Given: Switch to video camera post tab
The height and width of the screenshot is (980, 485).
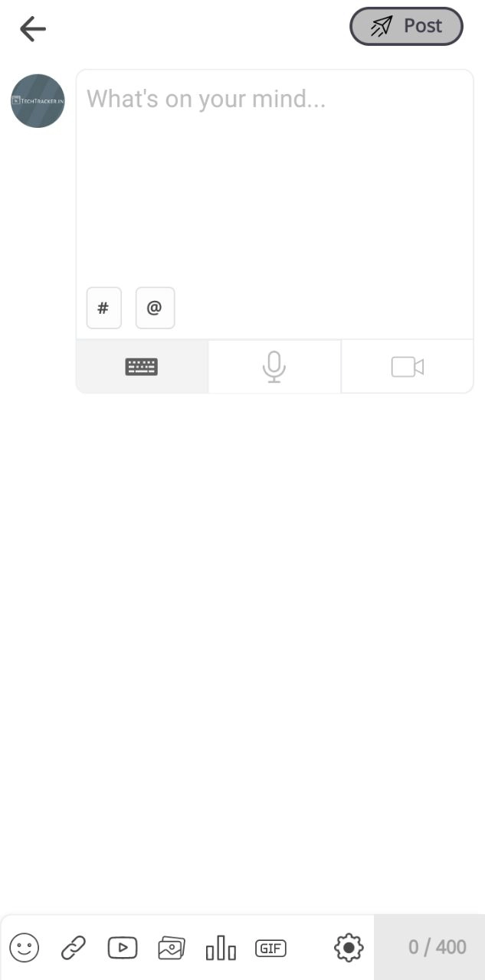Looking at the screenshot, I should coord(408,367).
